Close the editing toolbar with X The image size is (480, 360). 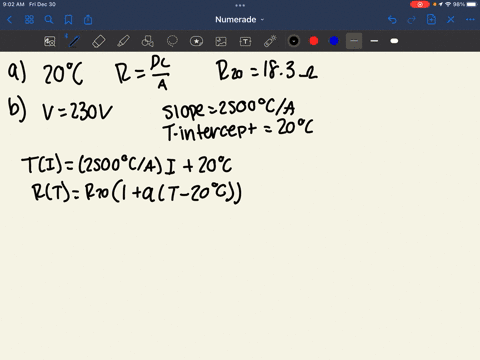[451, 20]
